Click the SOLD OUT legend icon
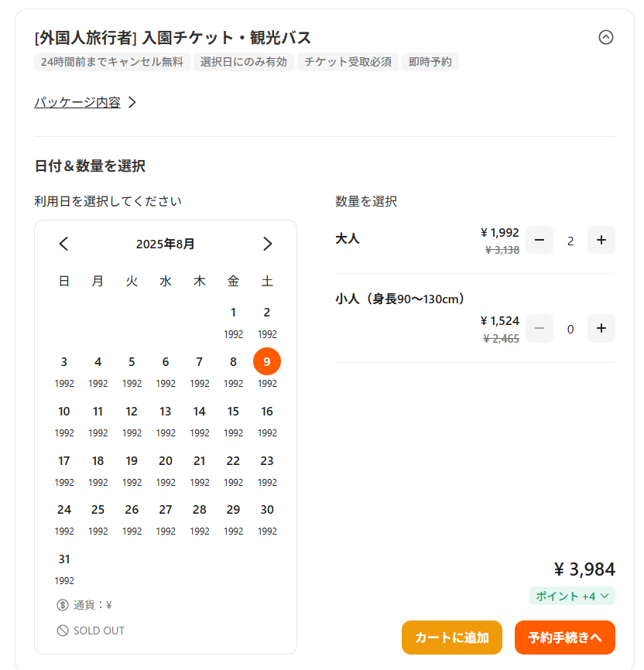This screenshot has height=670, width=644. (x=63, y=631)
